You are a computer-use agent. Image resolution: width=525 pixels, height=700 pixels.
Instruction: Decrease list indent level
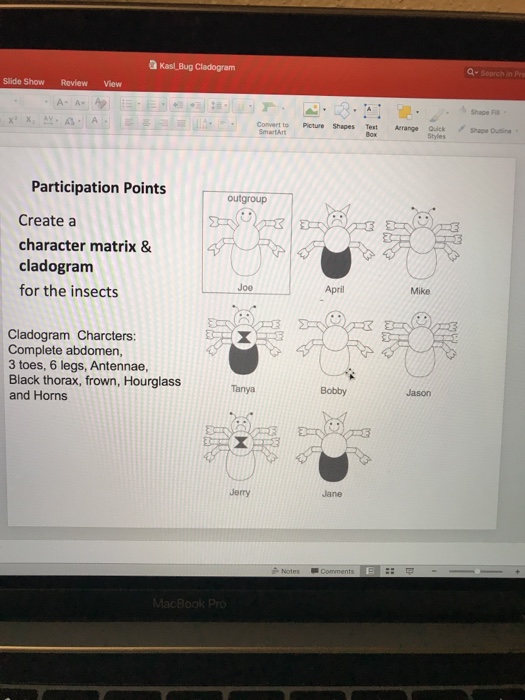[178, 105]
